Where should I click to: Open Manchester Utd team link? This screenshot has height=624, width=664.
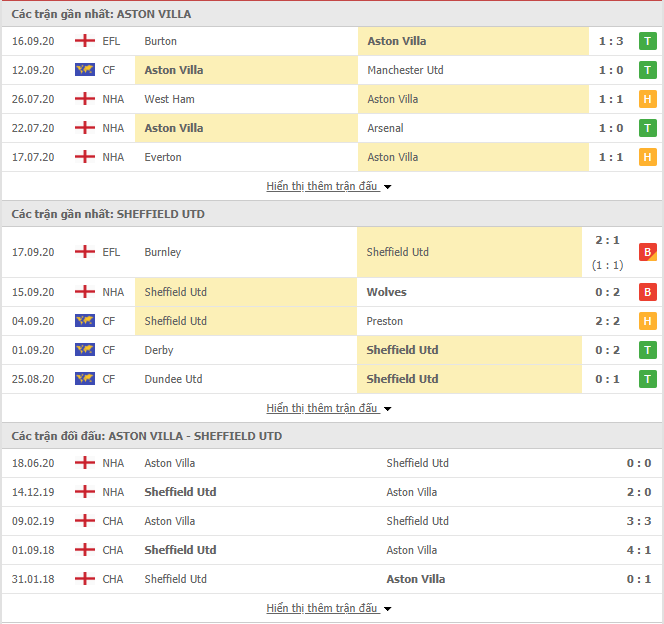tap(405, 70)
